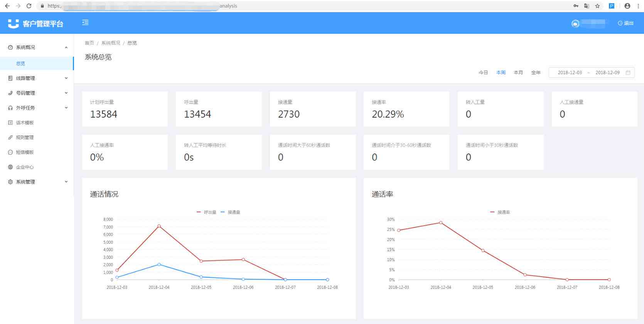This screenshot has height=324, width=644.
Task: Expand the 号码管理 menu chevron
Action: [66, 93]
